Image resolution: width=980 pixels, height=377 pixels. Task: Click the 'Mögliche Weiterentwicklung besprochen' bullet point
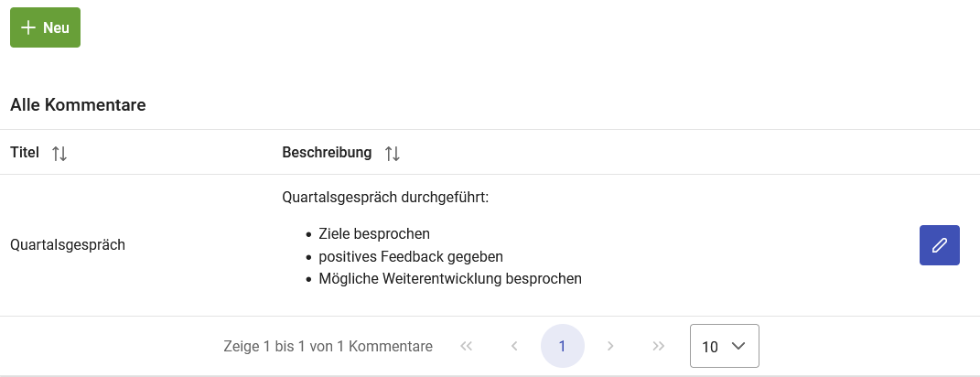tap(450, 278)
